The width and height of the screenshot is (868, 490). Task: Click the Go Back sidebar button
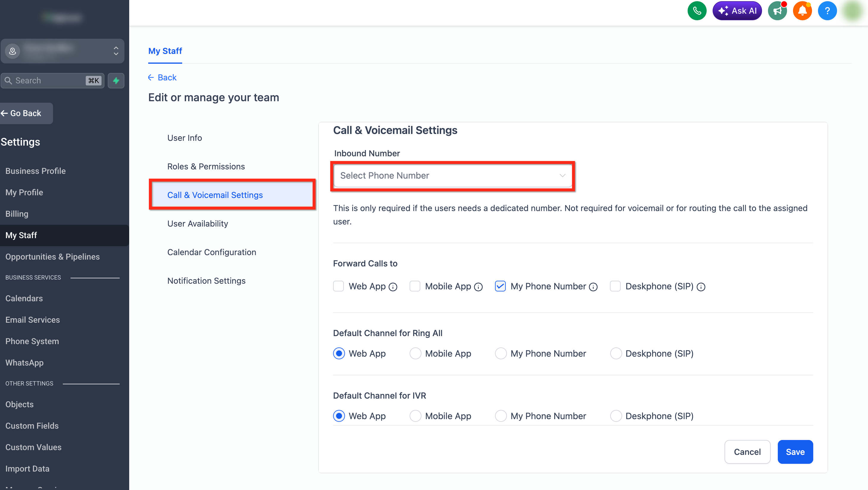26,113
